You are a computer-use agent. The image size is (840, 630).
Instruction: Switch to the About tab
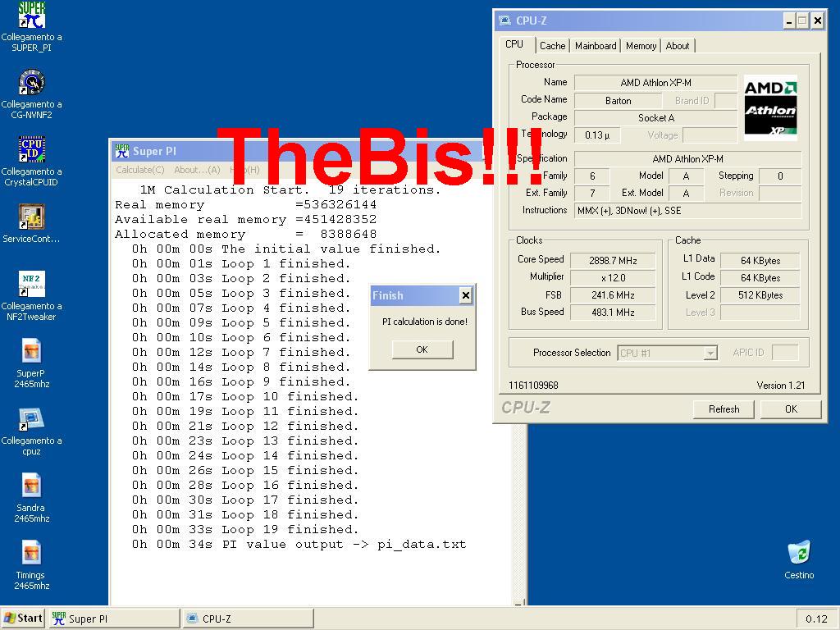coord(677,46)
